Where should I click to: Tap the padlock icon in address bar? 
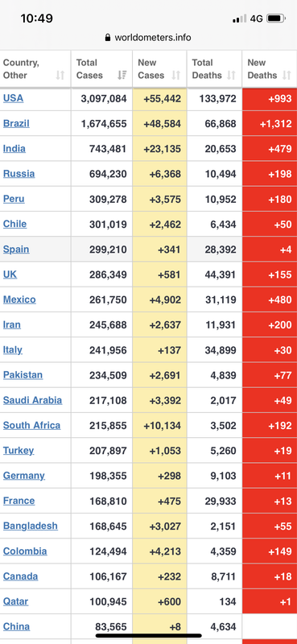[x=108, y=38]
